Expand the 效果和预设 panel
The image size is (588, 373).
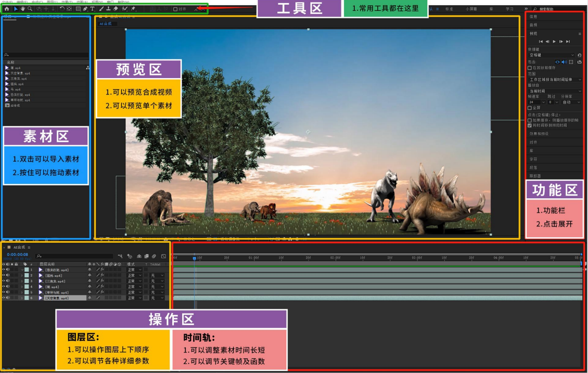tap(539, 134)
